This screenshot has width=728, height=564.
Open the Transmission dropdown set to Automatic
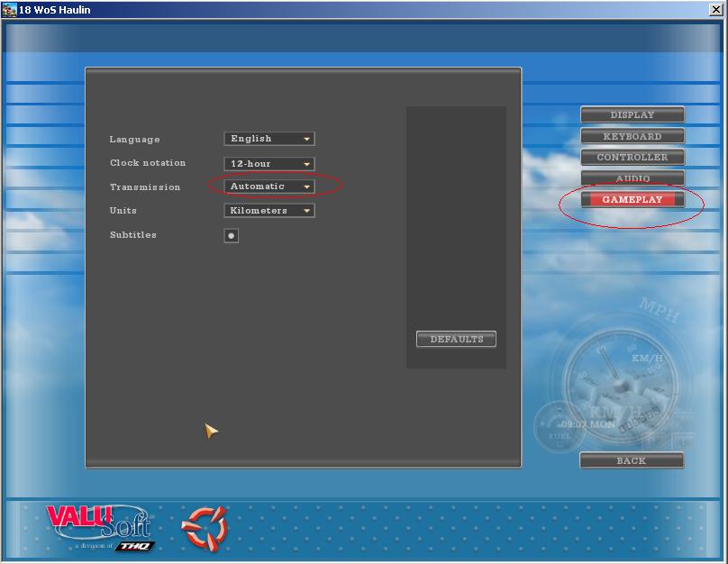(269, 186)
